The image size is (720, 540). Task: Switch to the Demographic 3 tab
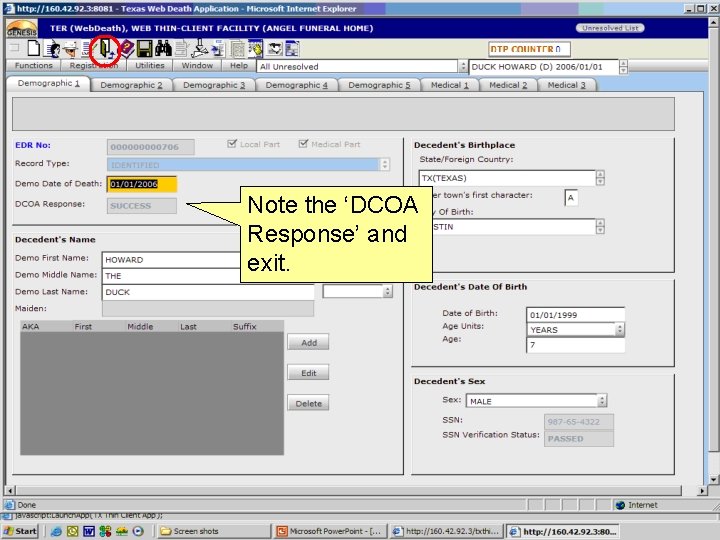click(x=214, y=85)
